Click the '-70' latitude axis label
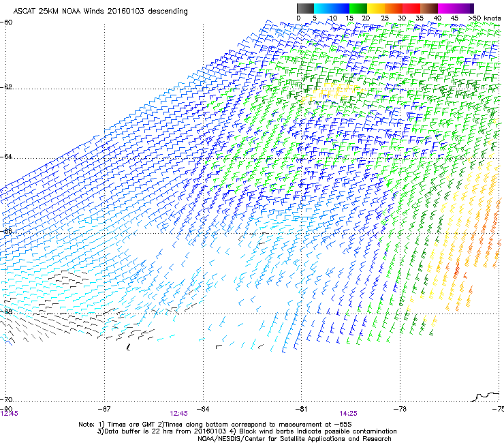This screenshot has width=504, height=443. [6, 399]
